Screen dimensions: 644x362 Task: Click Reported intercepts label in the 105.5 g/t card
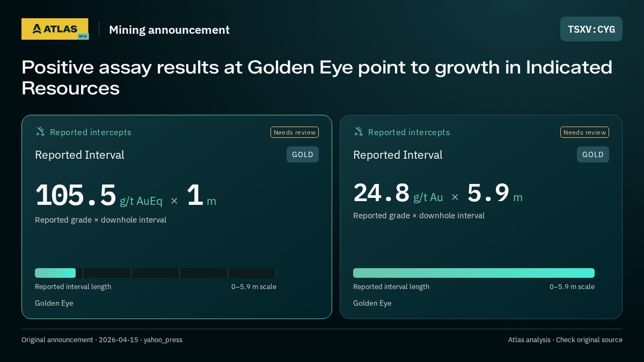click(91, 132)
